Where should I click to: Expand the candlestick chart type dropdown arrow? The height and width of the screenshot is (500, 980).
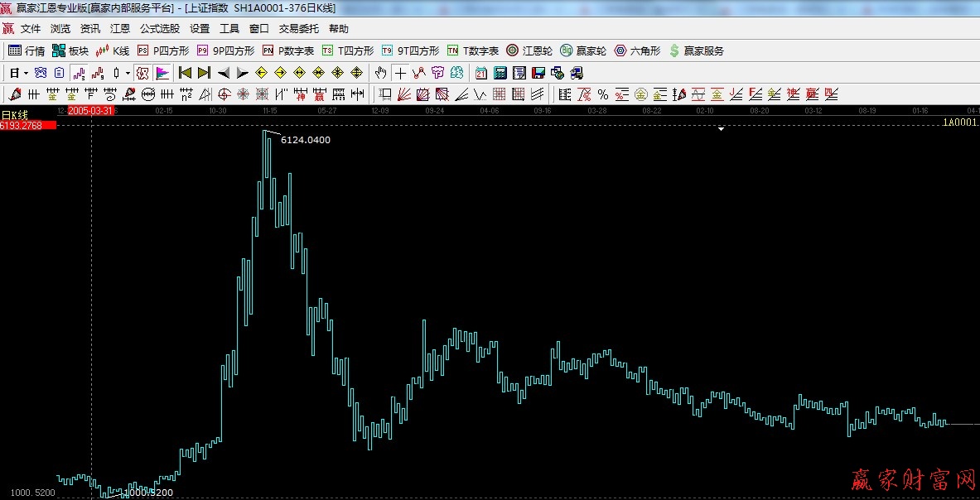(x=128, y=73)
